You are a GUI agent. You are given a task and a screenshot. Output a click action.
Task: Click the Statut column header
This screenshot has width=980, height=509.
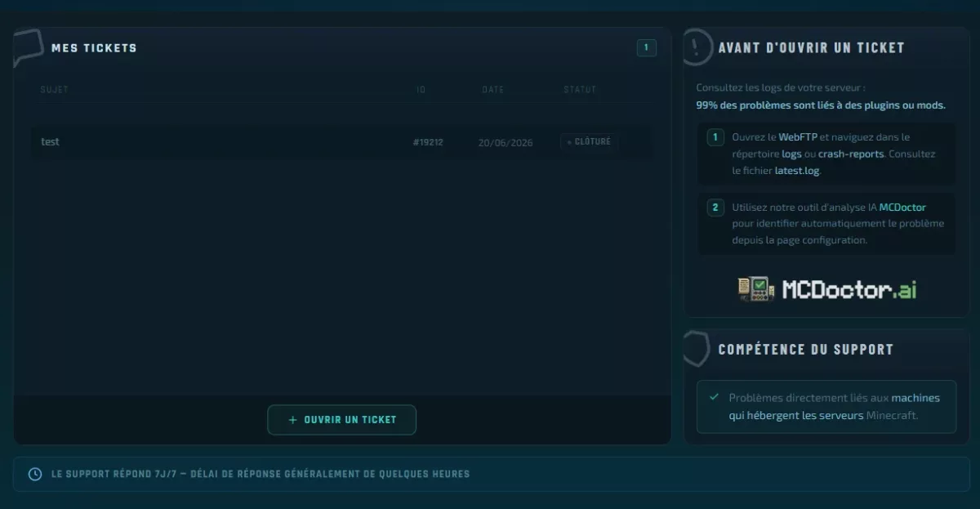click(x=580, y=90)
